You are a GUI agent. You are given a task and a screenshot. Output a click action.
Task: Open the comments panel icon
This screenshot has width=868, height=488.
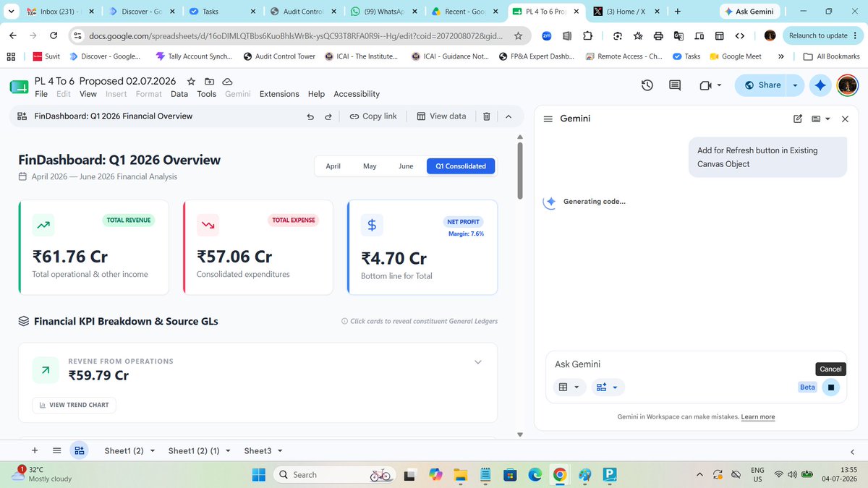pos(675,85)
